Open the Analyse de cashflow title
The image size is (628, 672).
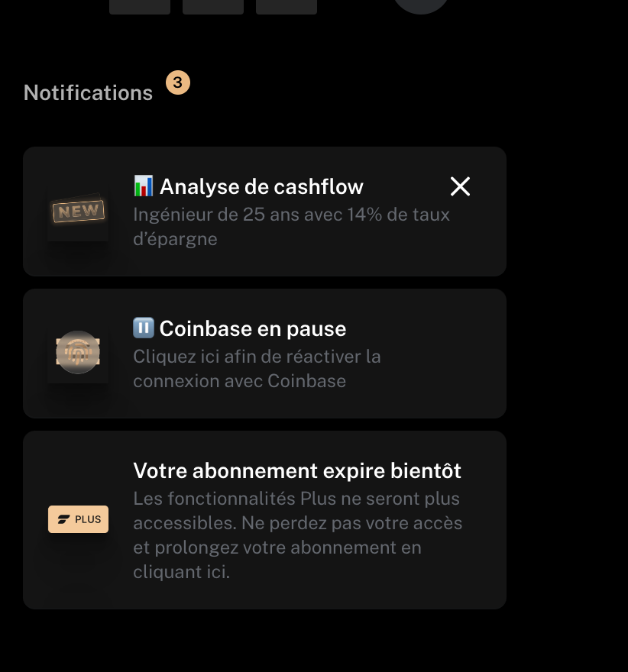pyautogui.click(x=261, y=187)
